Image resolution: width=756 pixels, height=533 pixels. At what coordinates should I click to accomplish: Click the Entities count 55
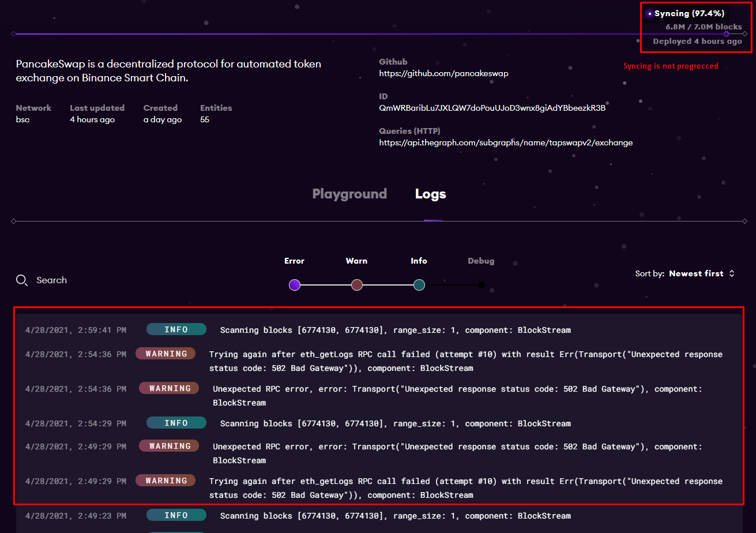(205, 119)
